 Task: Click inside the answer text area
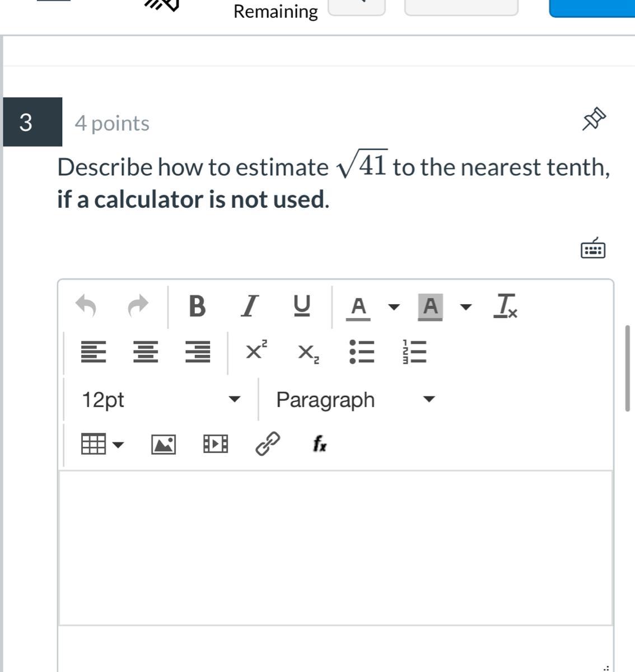tap(335, 547)
